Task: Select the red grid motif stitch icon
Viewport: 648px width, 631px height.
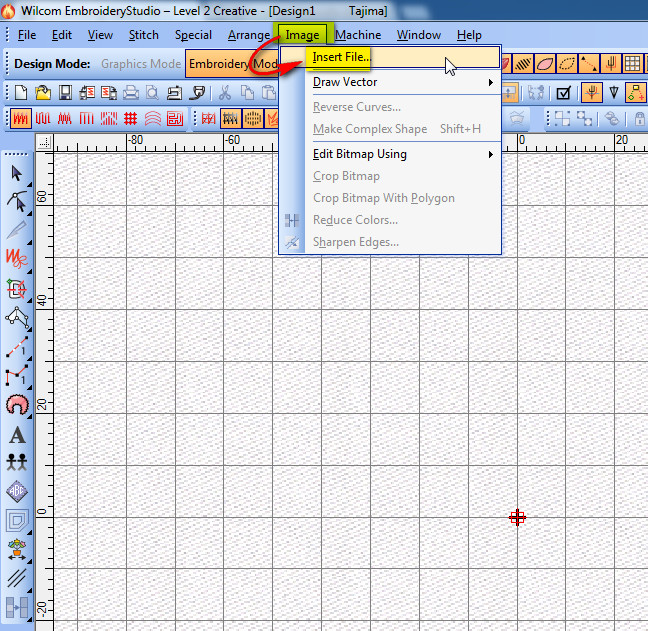Action: (x=131, y=119)
